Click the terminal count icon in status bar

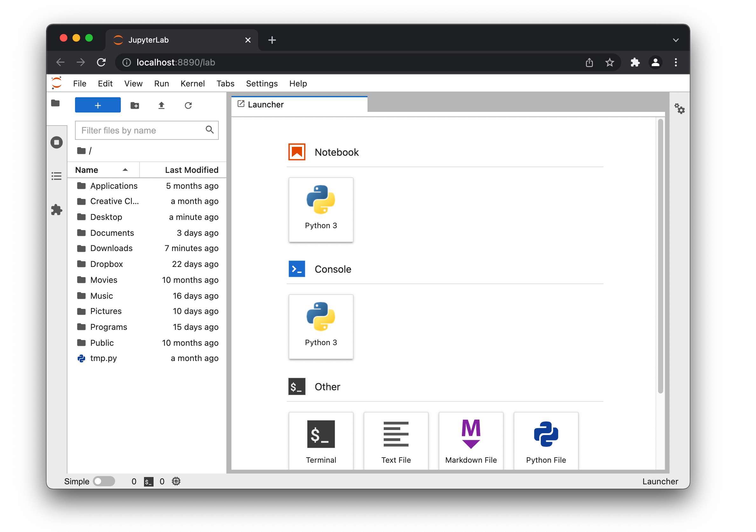[x=149, y=482]
